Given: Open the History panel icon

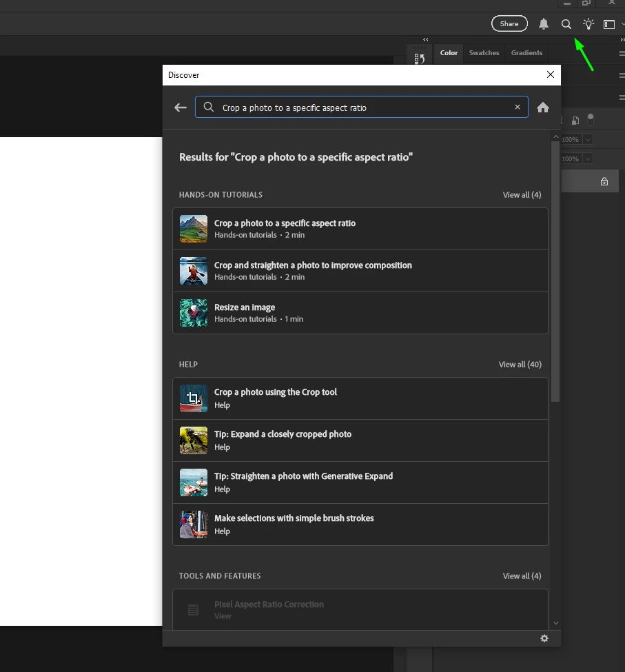Looking at the screenshot, I should [420, 59].
